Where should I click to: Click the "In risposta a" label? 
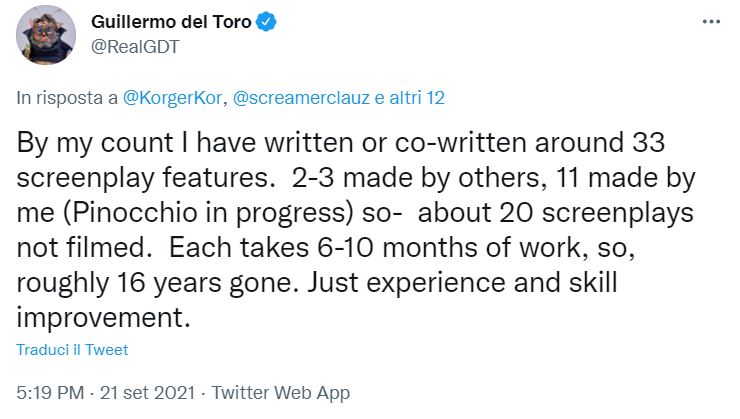click(67, 98)
